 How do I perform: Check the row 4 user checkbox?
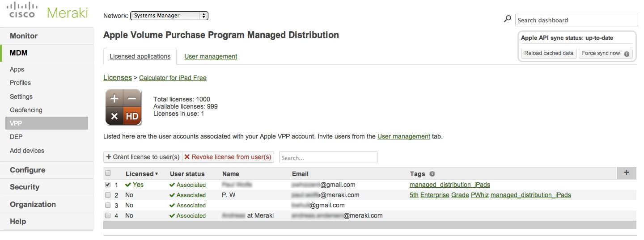[108, 215]
